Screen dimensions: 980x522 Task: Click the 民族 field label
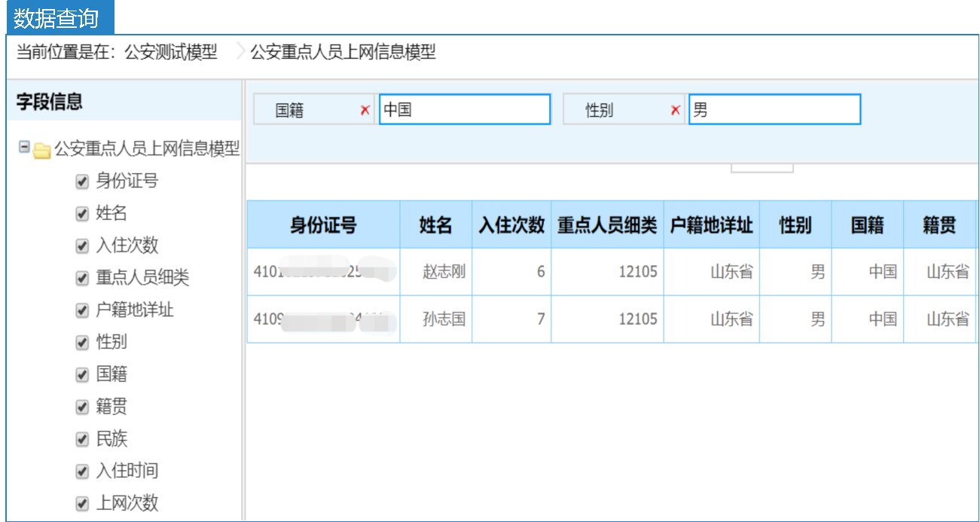coord(111,439)
